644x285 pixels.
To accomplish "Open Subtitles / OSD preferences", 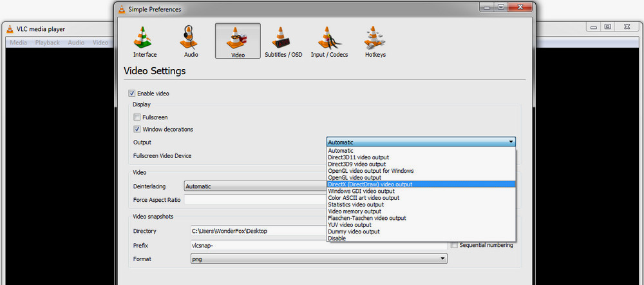I will 283,41.
